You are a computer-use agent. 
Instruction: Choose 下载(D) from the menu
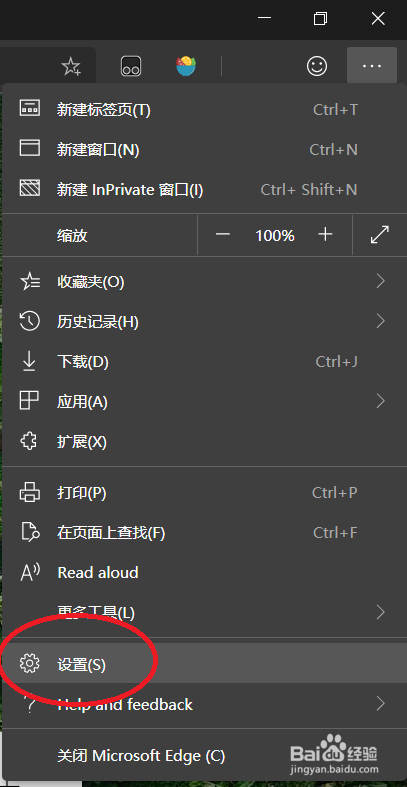[204, 361]
